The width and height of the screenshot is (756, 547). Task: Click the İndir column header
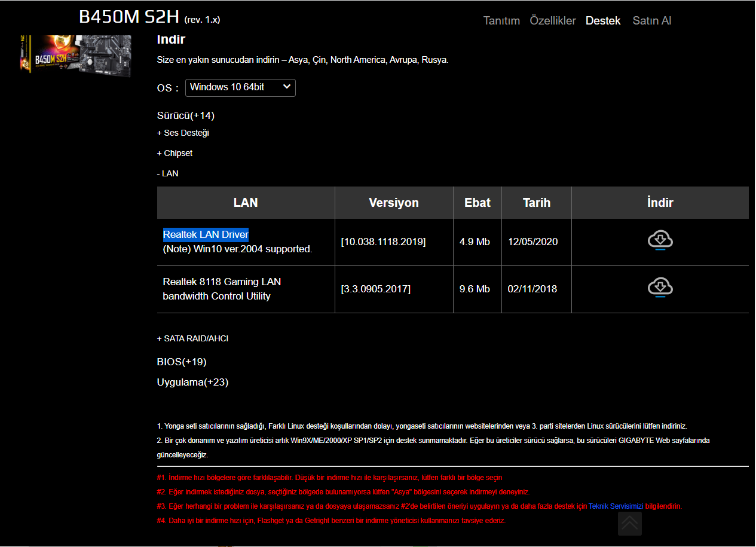[x=660, y=203]
